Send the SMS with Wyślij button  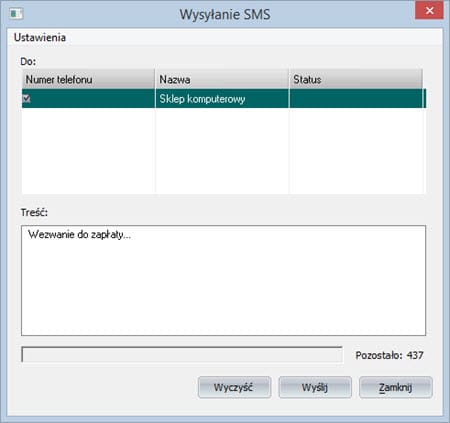[315, 387]
